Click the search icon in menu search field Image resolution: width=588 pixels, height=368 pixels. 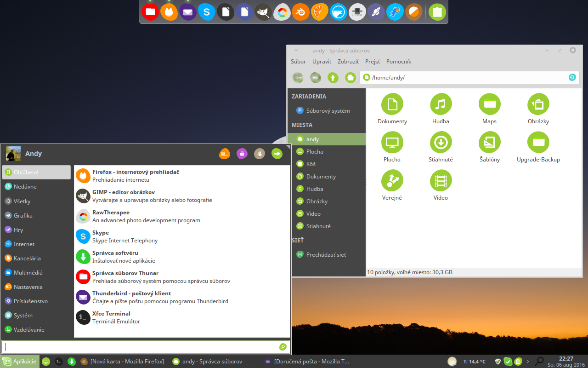coord(283,347)
